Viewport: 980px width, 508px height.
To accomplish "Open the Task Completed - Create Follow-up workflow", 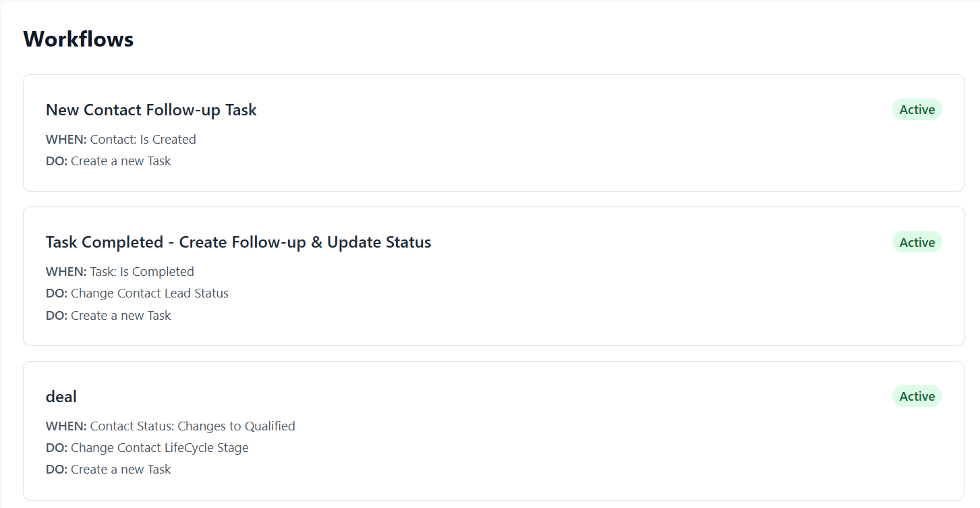I will click(x=238, y=242).
